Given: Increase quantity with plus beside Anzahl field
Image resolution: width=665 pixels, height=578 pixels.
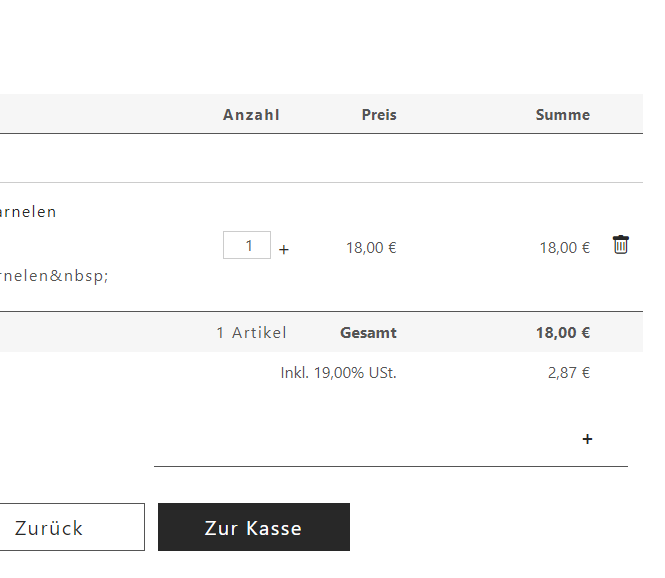Looking at the screenshot, I should (x=284, y=249).
